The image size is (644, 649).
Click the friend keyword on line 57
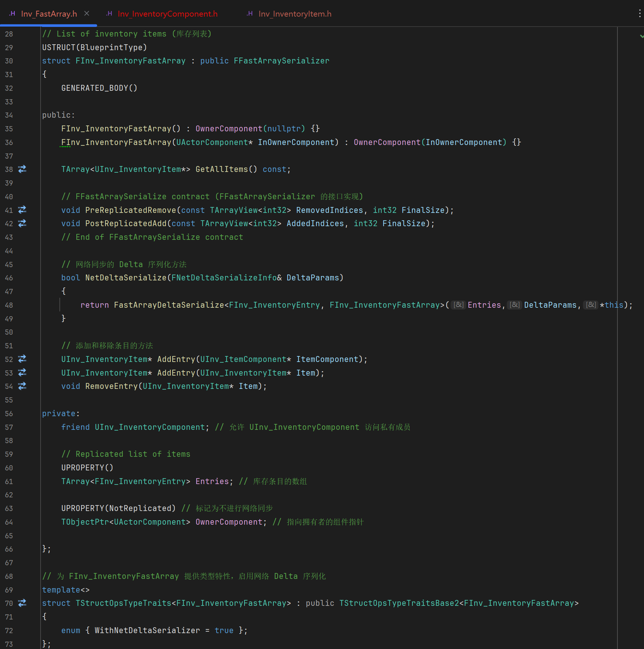pos(75,427)
